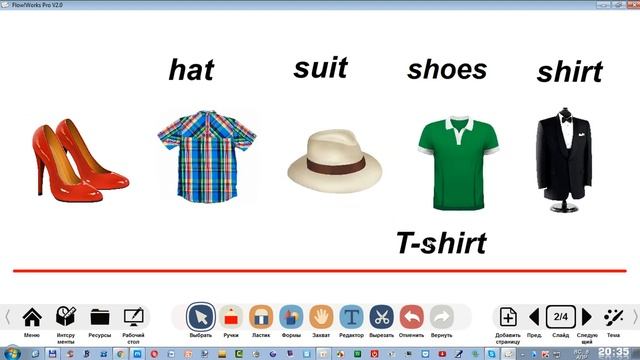Screen dimensions: 640x360
Task: Click the blue floppy-disk taskbar icon
Action: tap(52, 354)
